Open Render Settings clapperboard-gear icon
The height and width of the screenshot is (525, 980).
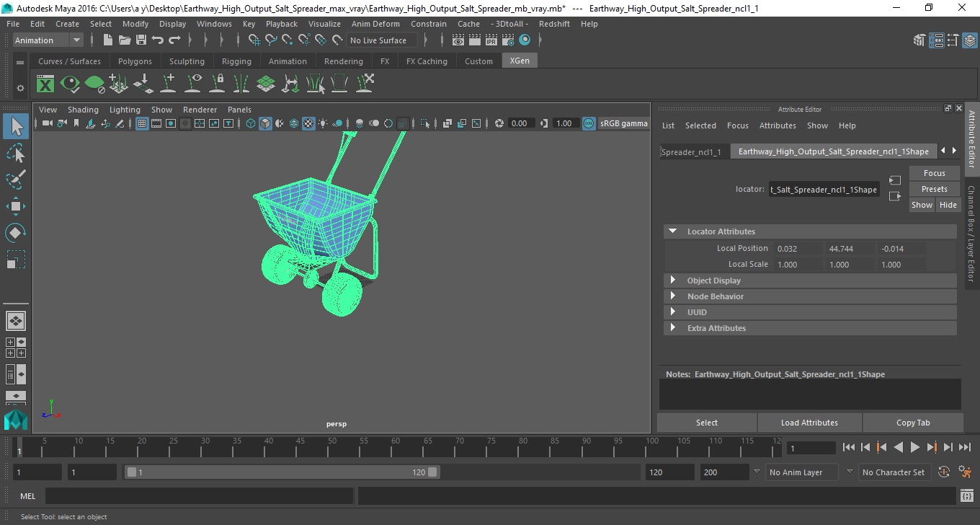[508, 40]
